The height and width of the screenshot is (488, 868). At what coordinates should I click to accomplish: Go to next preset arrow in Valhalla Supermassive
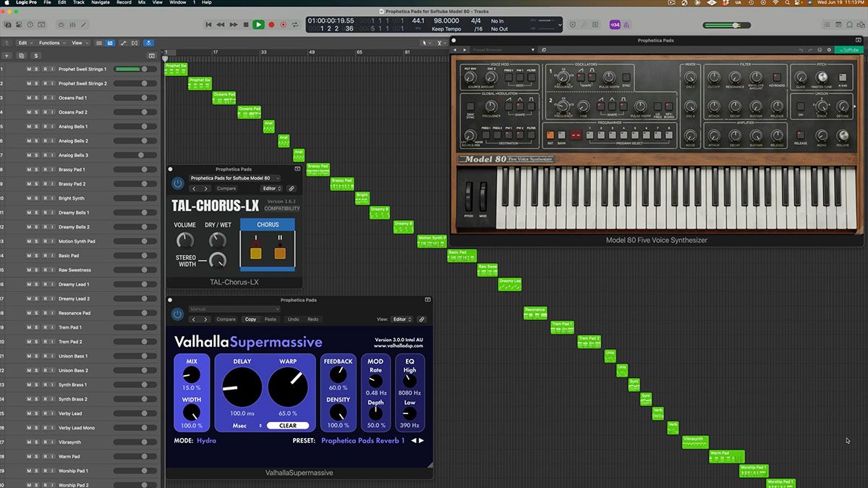point(422,440)
